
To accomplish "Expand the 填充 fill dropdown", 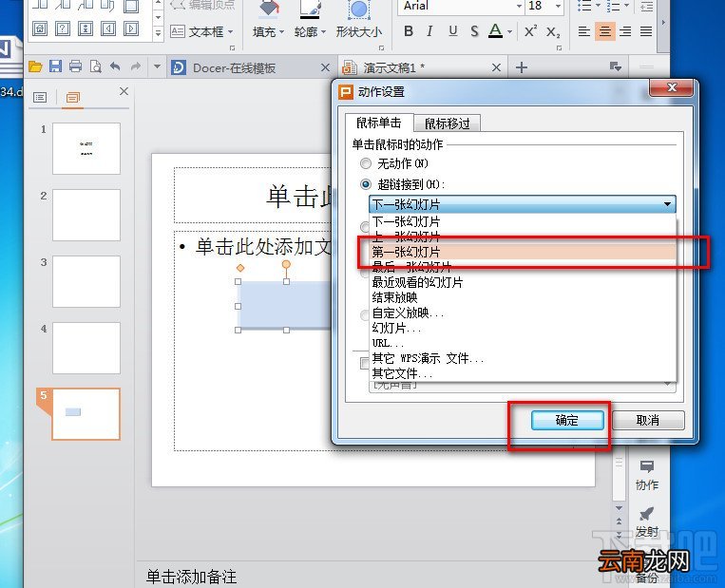I will pyautogui.click(x=281, y=32).
